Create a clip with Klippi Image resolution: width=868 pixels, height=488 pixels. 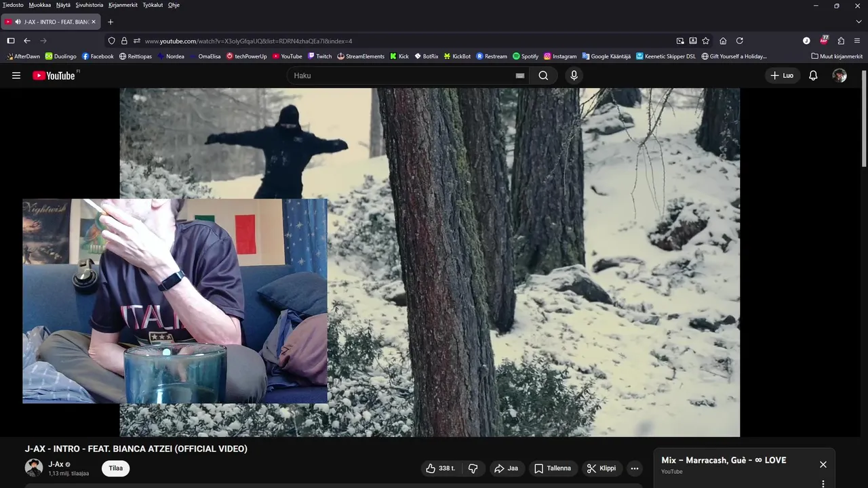click(601, 468)
